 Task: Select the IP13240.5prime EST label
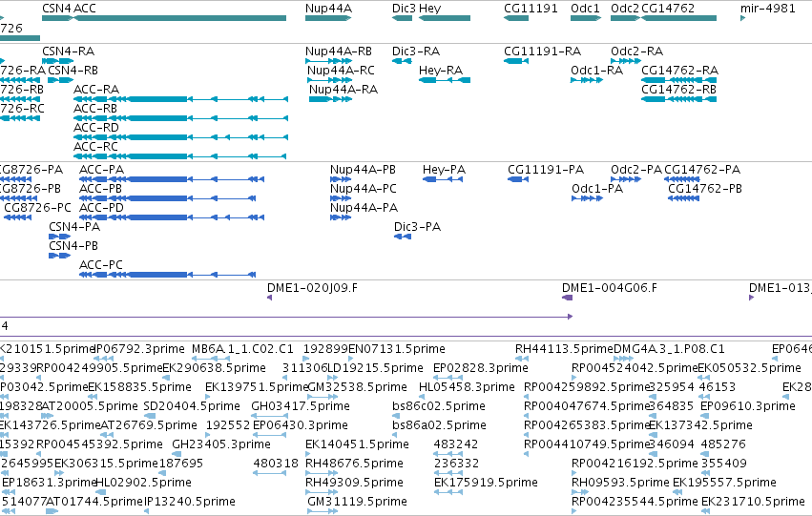[x=189, y=502]
